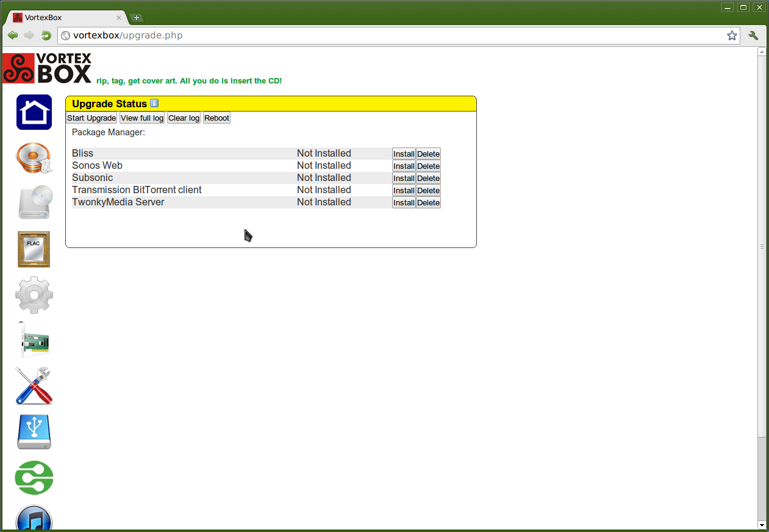Image resolution: width=769 pixels, height=532 pixels.
Task: Click the network card icon
Action: [x=34, y=340]
